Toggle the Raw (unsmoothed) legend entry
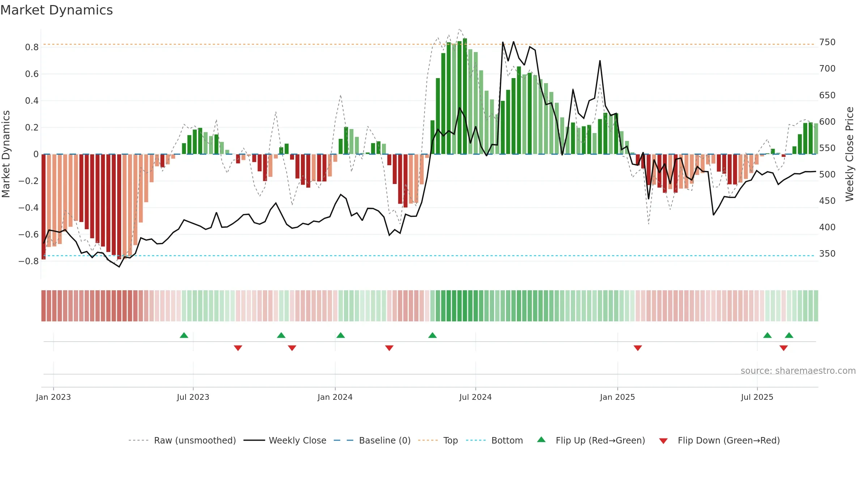The height and width of the screenshot is (488, 868). 182,440
